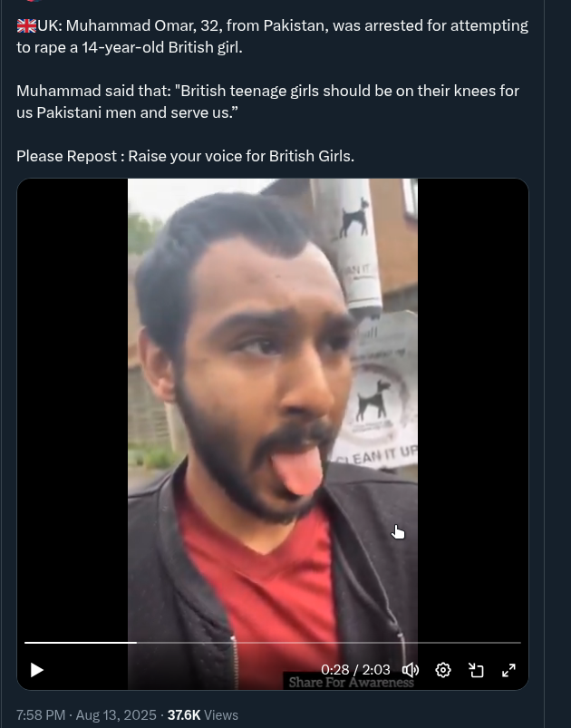Click the right black letterbox area of video

pos(473,409)
